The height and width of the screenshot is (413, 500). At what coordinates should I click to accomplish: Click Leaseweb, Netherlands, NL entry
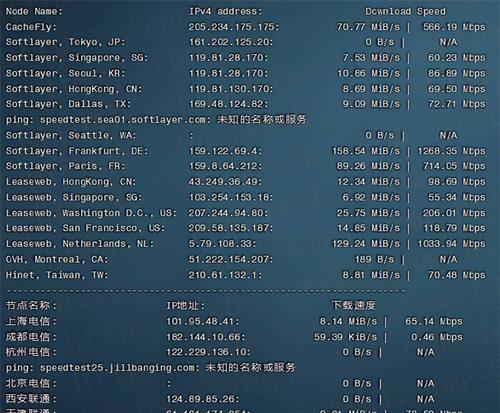click(80, 244)
